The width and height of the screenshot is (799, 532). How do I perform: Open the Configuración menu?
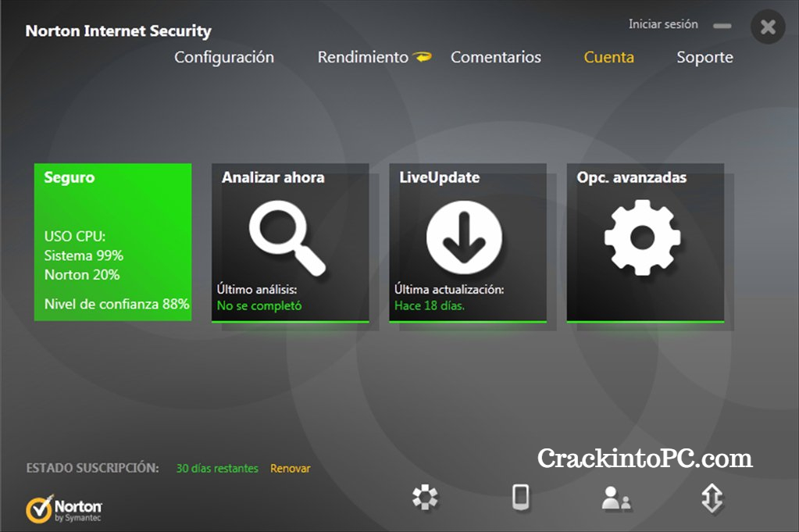pos(224,58)
